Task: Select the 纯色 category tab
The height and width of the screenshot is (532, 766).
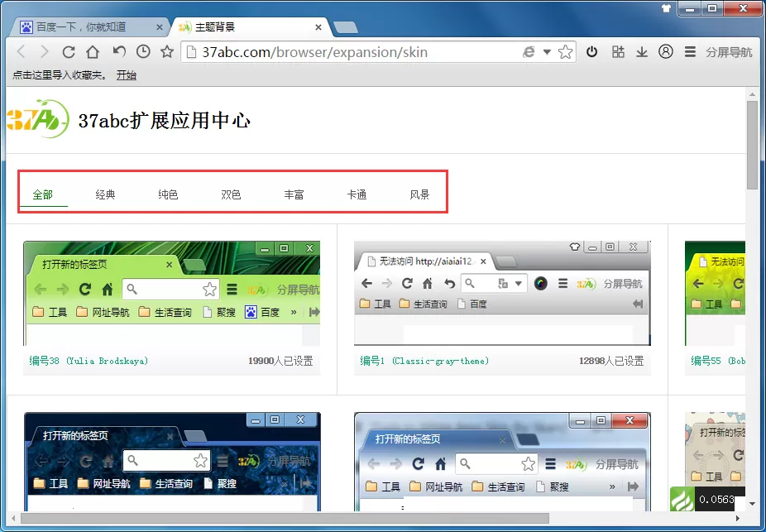Action: click(168, 194)
